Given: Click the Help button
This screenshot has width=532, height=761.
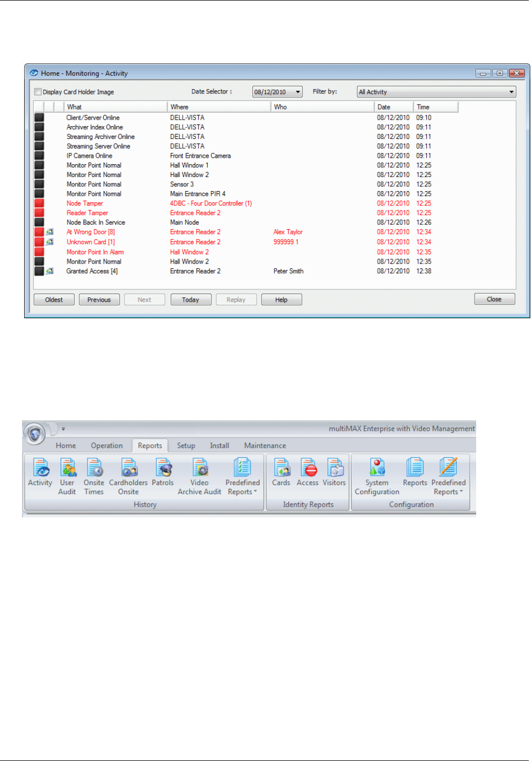Looking at the screenshot, I should pyautogui.click(x=281, y=299).
